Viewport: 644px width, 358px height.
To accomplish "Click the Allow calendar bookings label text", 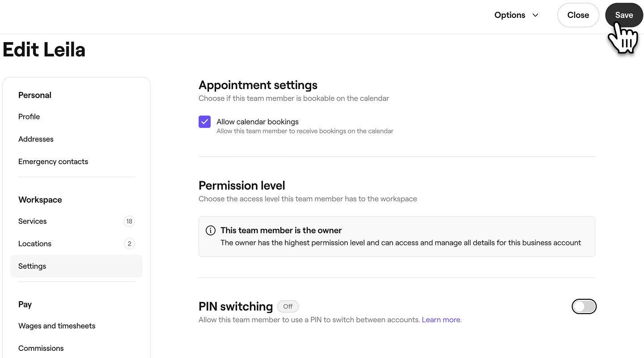I will pos(258,122).
